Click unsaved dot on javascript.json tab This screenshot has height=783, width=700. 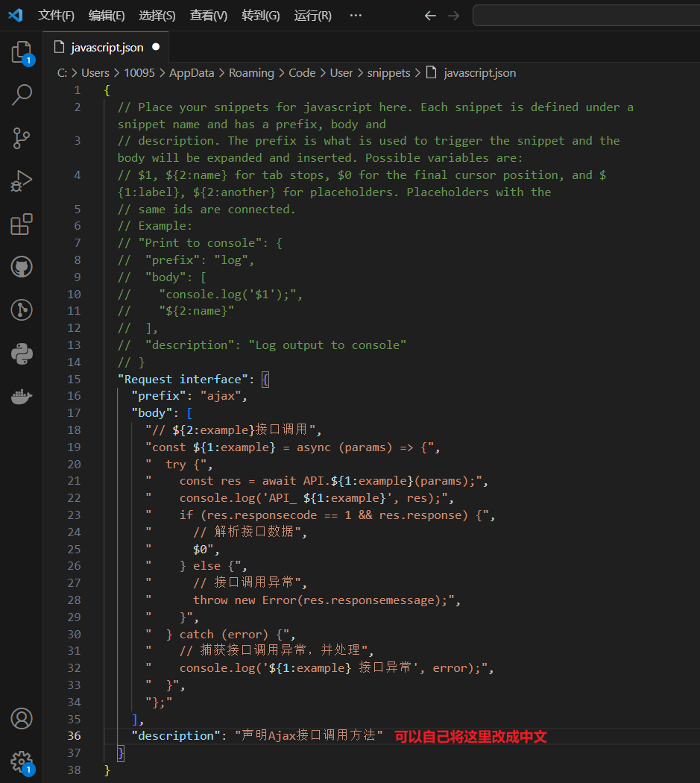click(156, 47)
